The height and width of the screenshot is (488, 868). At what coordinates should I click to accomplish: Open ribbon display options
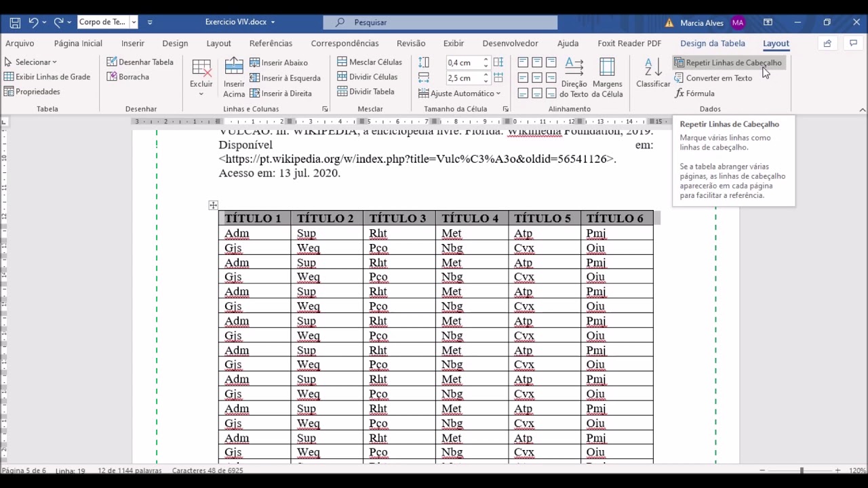768,22
